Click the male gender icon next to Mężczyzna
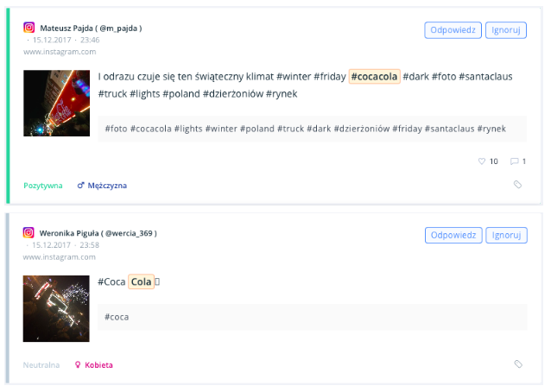 [x=81, y=185]
